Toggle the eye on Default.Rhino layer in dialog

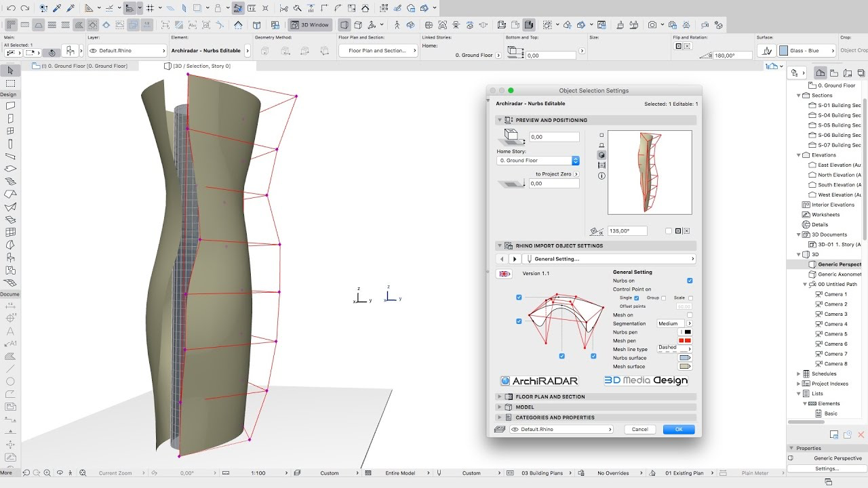(x=515, y=430)
